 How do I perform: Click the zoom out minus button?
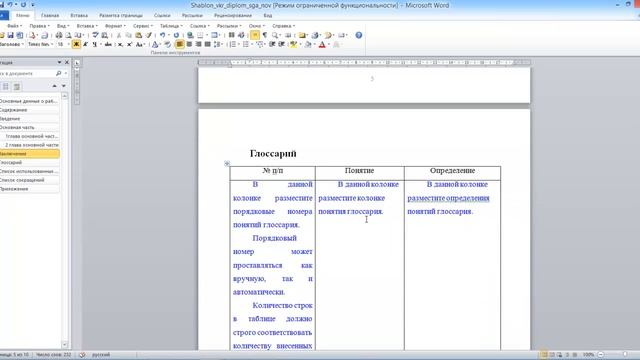600,355
